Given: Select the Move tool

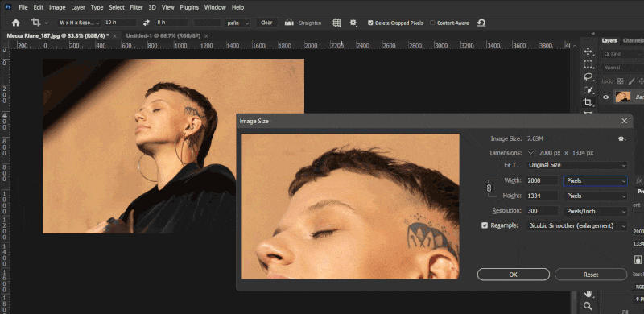Looking at the screenshot, I should pos(588,52).
